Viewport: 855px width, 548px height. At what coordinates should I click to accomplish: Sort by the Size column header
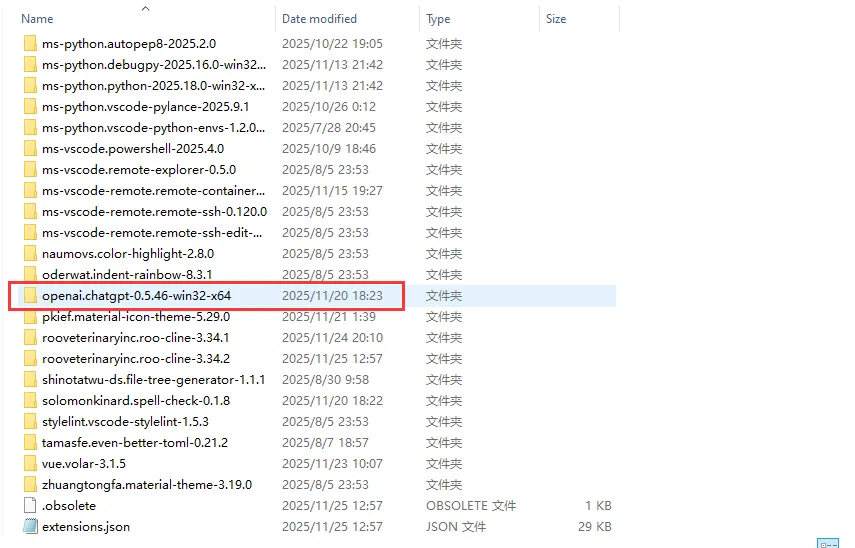pos(556,19)
